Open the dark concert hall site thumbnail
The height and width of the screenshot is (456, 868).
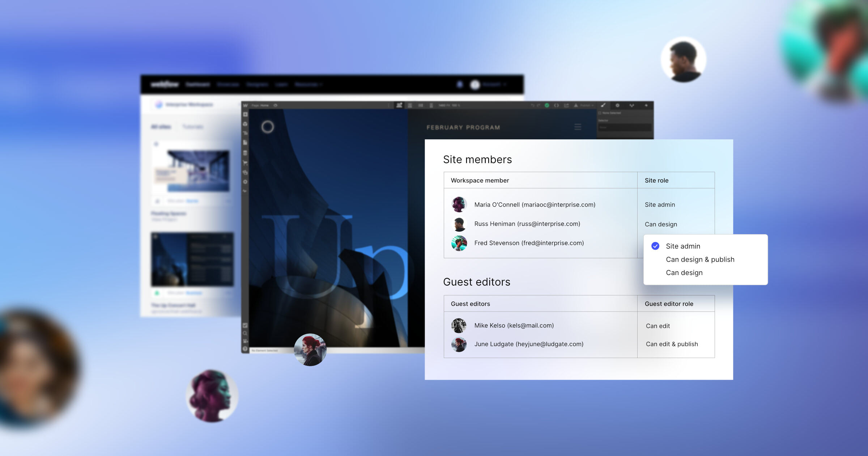coord(192,259)
